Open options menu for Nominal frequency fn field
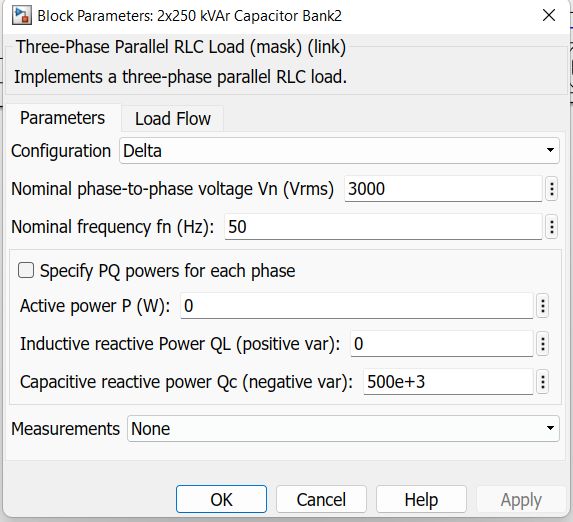The height and width of the screenshot is (522, 573). [x=551, y=227]
